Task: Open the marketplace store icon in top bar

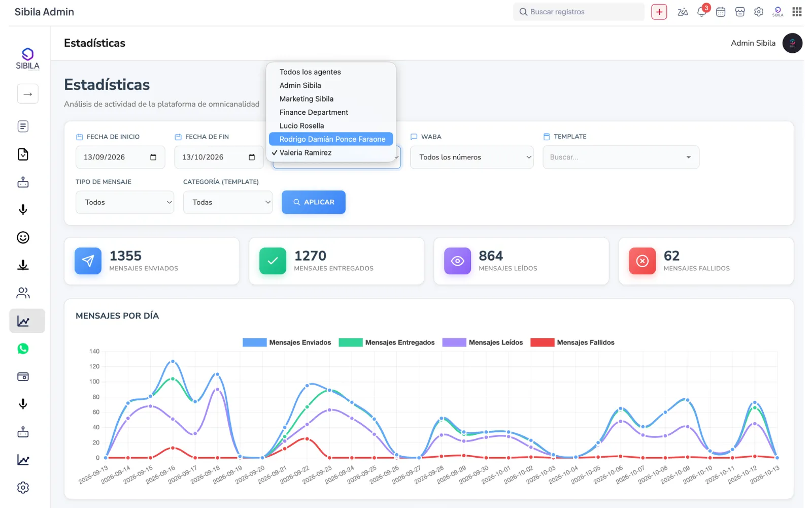Action: 740,12
